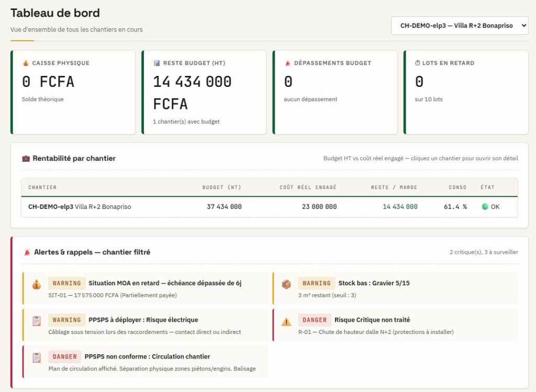The image size is (536, 392).
Task: Click the 'Câblage sous tension' detail text
Action: tap(144, 332)
